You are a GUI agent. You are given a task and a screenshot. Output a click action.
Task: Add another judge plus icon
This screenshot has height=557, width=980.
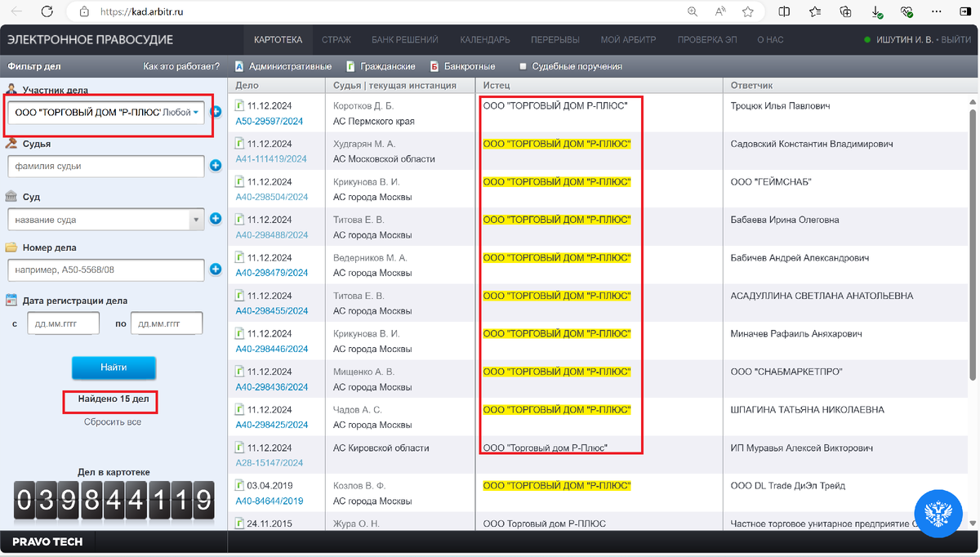tap(216, 166)
